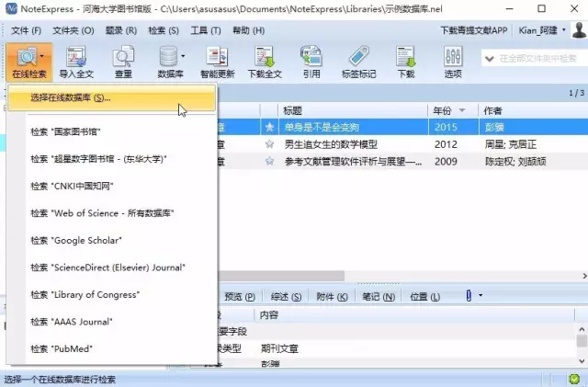The height and width of the screenshot is (387, 588).
Task: Open the 题录 (R) menu
Action: [x=120, y=30]
